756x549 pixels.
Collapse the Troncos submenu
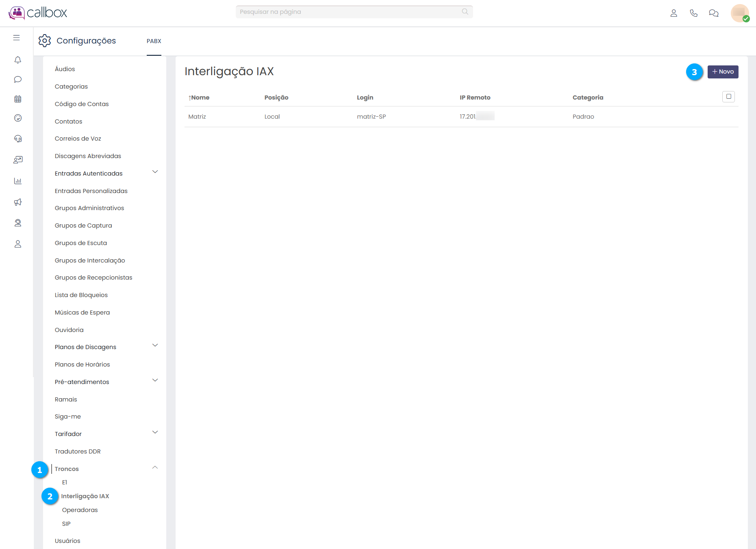pos(155,468)
